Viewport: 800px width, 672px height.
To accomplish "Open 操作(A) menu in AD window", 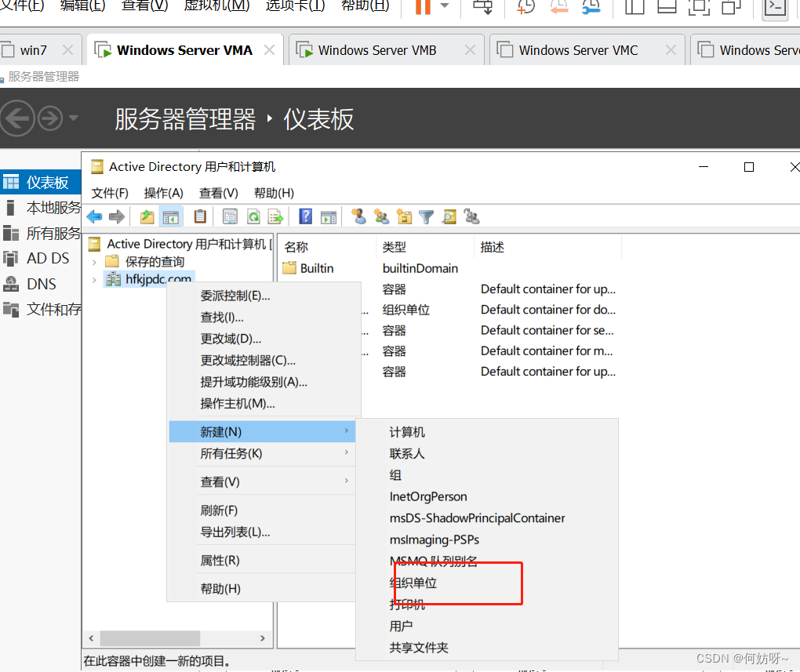I will point(163,193).
